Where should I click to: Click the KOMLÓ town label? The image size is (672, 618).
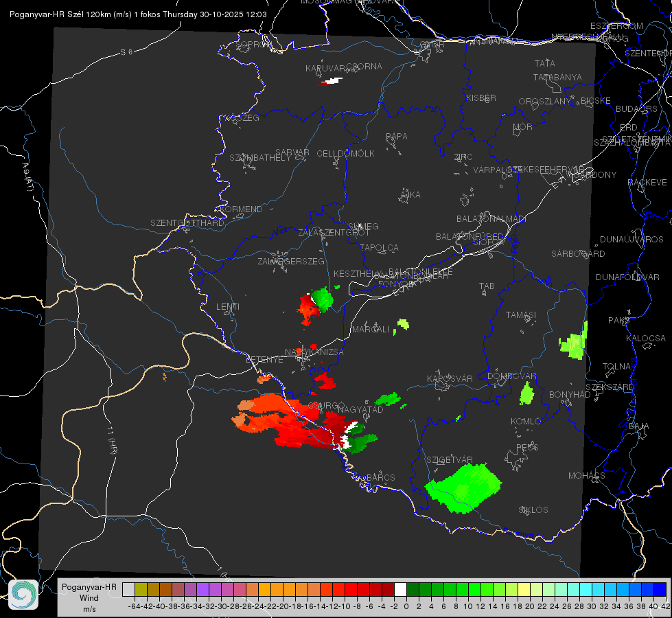(x=525, y=422)
